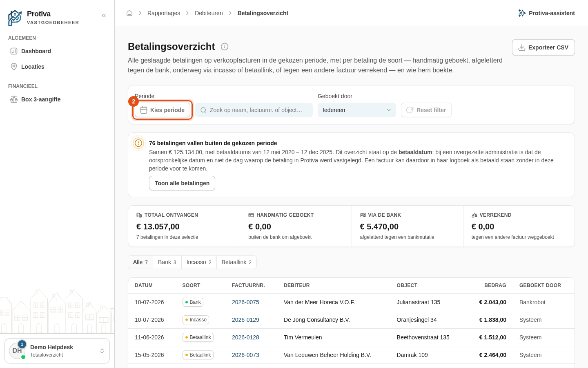
Task: Switch to the Bank tab
Action: click(x=167, y=262)
